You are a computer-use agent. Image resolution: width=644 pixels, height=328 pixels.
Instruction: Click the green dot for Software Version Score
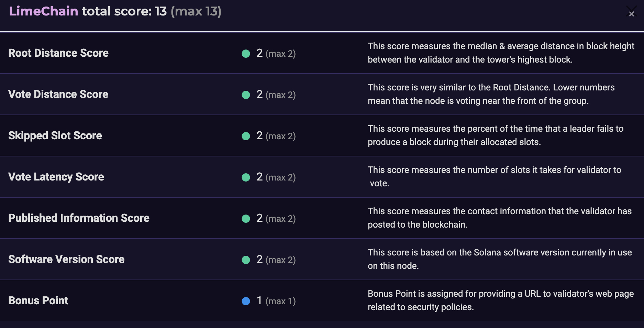(246, 260)
